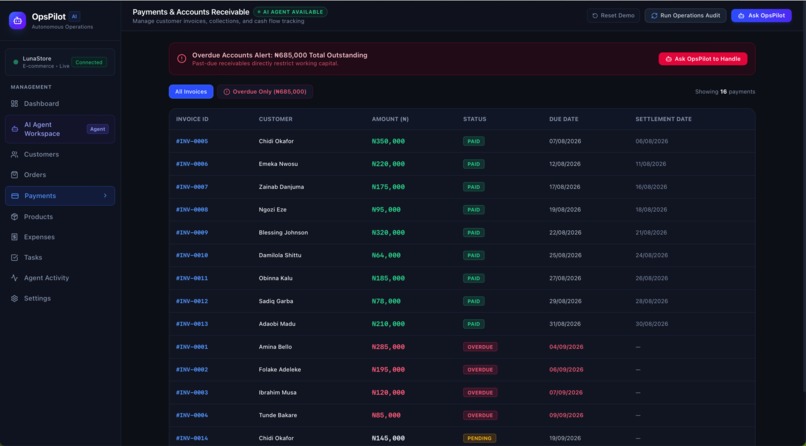Image resolution: width=806 pixels, height=446 pixels.
Task: Click the LunaStore workspace card
Action: point(60,62)
